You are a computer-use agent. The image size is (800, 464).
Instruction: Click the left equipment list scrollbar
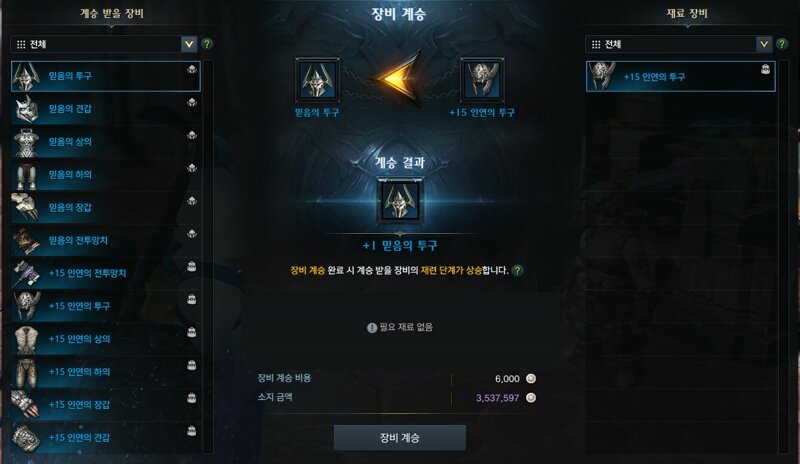point(208,257)
